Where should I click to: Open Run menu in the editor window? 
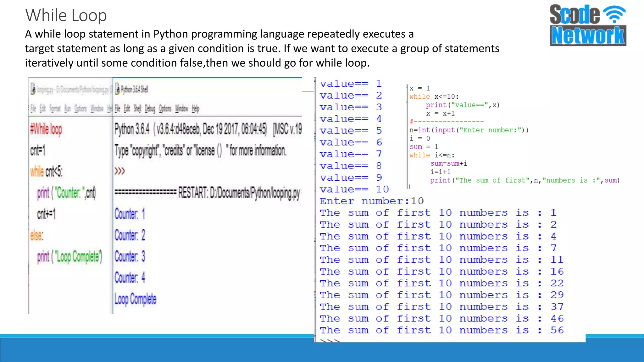tap(68, 109)
